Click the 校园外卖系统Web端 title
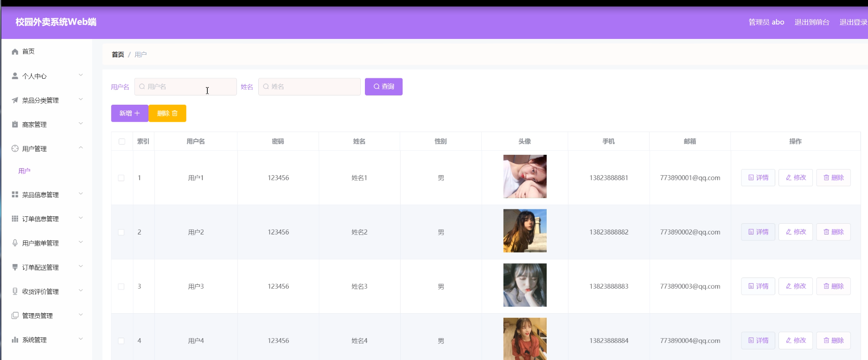 tap(56, 22)
